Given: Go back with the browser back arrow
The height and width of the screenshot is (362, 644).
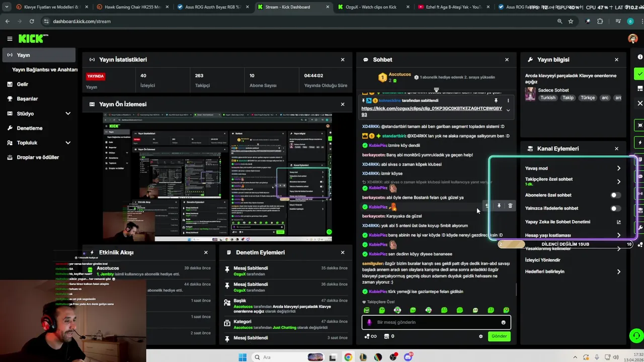Looking at the screenshot, I should pyautogui.click(x=7, y=21).
